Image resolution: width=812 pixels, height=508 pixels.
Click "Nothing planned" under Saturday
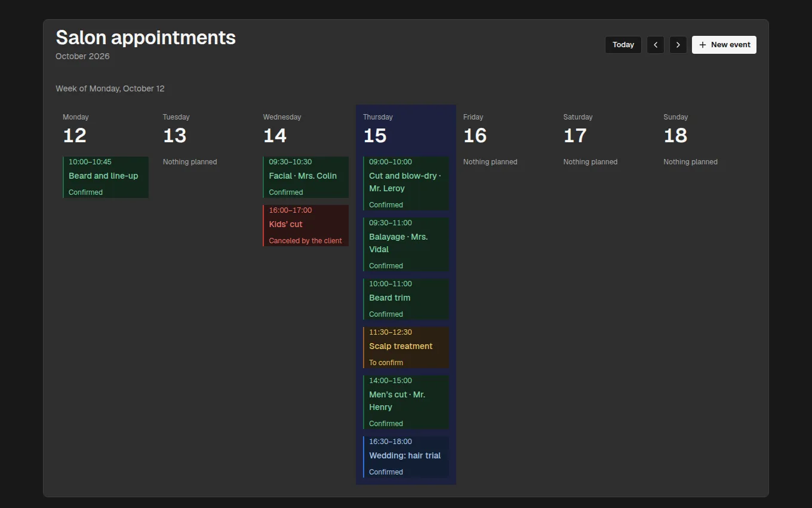(x=590, y=162)
